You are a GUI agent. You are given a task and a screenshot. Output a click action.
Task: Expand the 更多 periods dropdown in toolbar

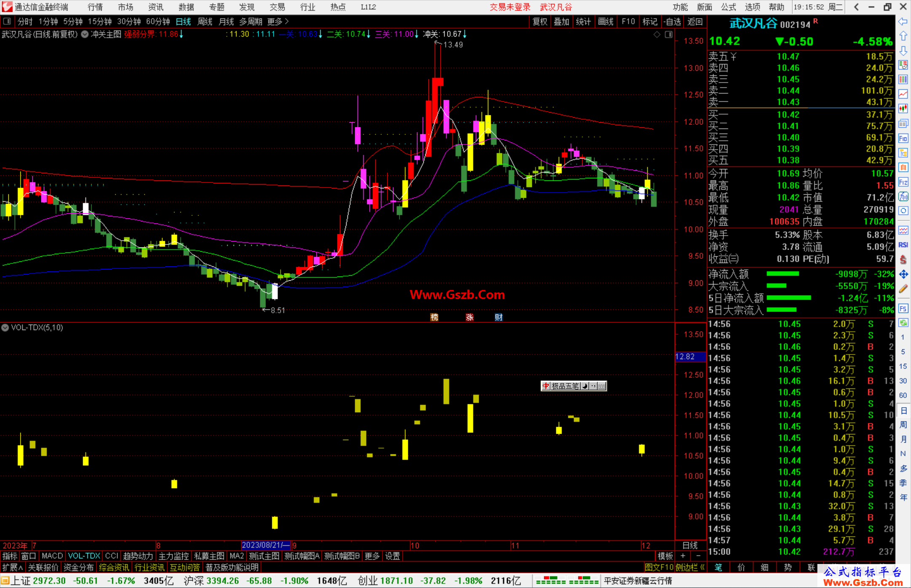click(278, 21)
